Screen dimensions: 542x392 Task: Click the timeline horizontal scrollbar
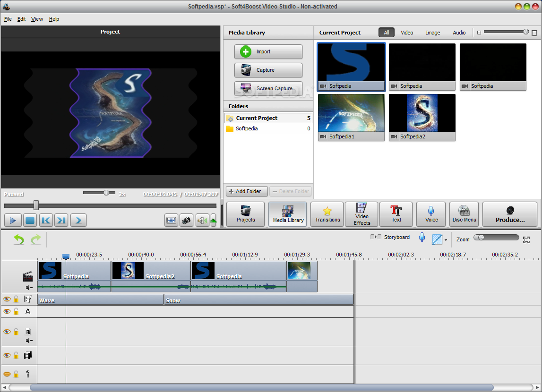click(262, 387)
